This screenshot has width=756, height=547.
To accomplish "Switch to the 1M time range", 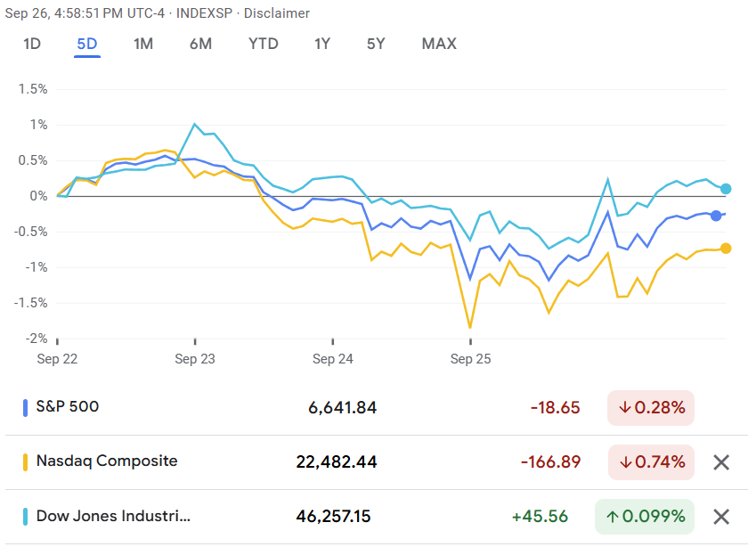I will pyautogui.click(x=143, y=44).
